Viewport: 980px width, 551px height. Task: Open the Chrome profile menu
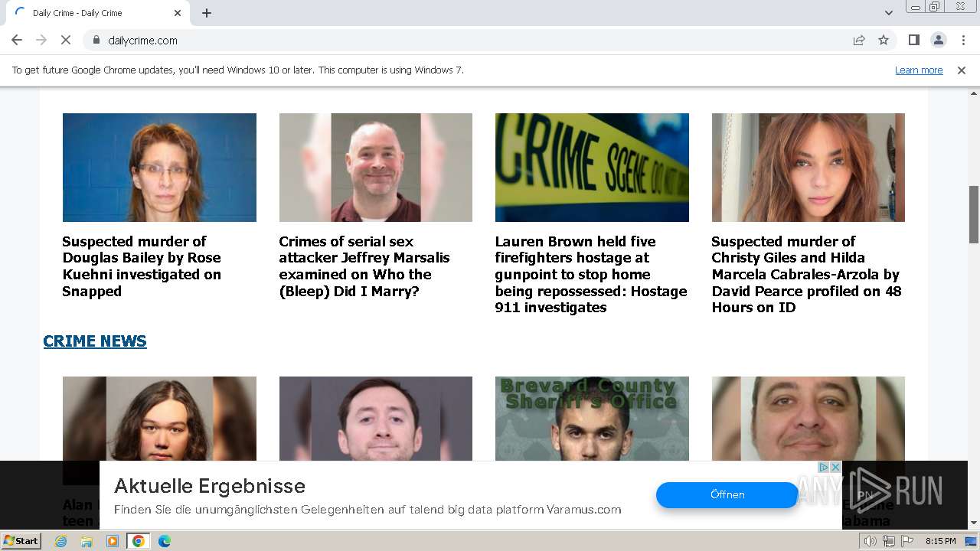[x=938, y=40]
